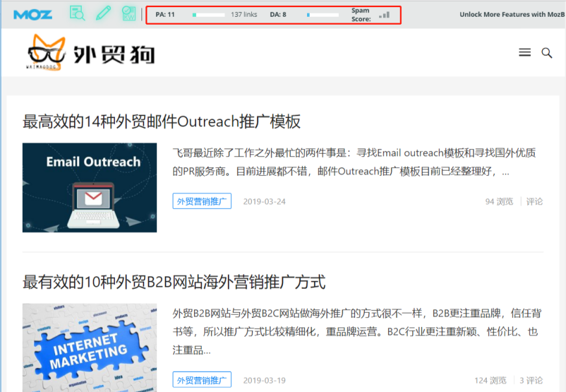Click the Email Outreach thumbnail

click(90, 188)
